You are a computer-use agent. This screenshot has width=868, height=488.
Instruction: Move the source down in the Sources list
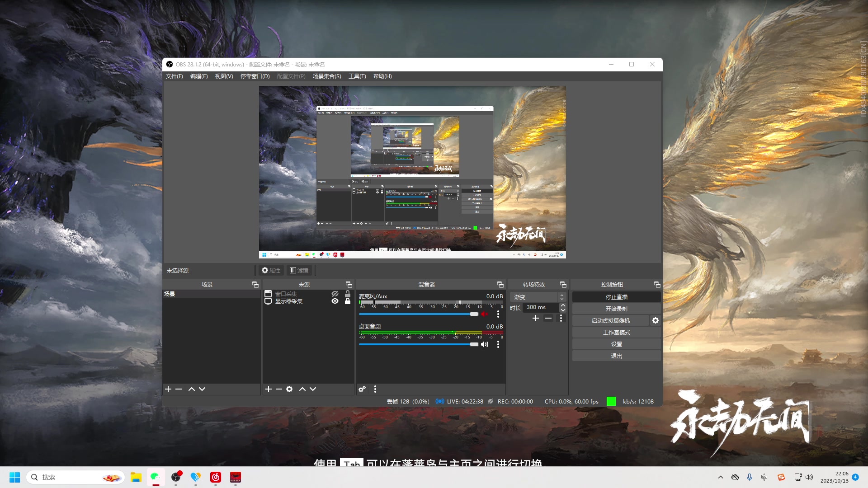pos(313,389)
